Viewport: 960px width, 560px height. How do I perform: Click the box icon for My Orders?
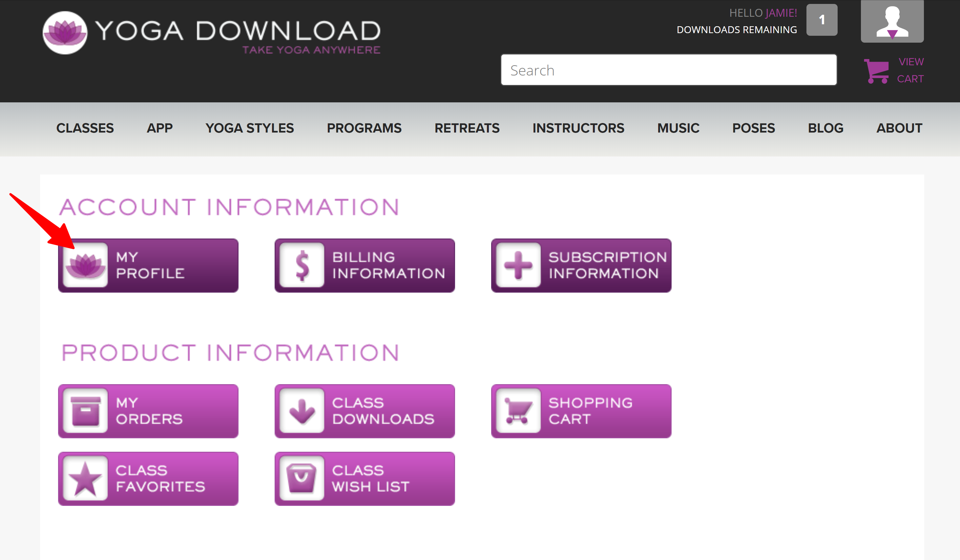coord(85,411)
